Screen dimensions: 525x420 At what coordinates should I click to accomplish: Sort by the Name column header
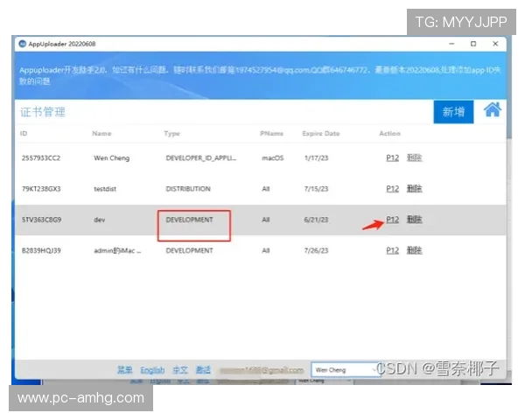(x=101, y=133)
